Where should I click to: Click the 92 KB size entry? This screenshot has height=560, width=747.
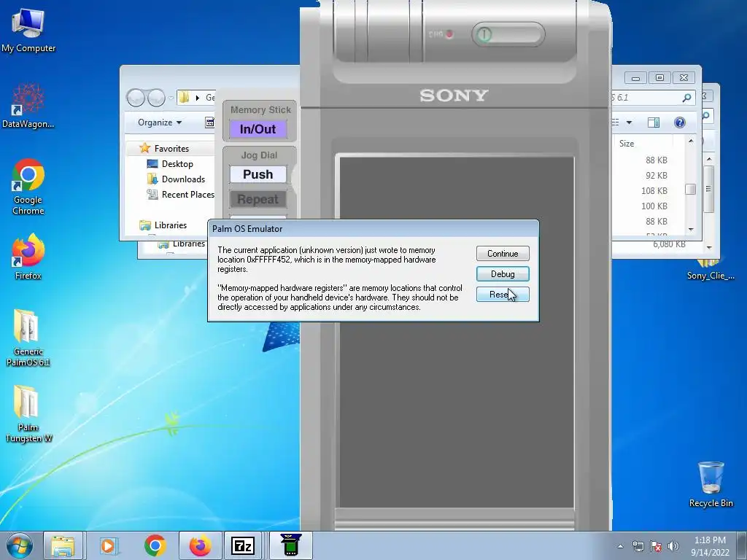point(656,175)
